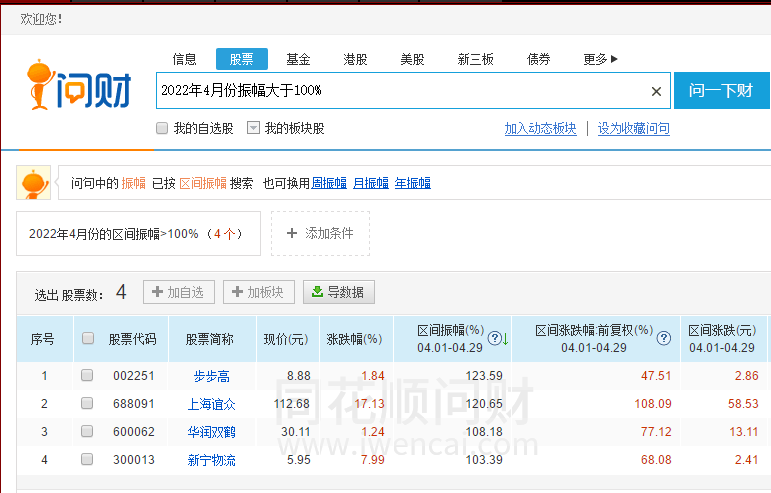Click the 股票代码 column header
The image size is (771, 493).
(x=132, y=339)
